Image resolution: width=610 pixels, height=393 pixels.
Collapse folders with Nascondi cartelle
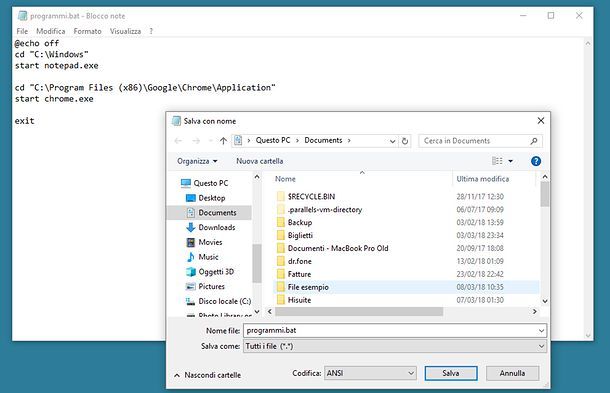point(208,375)
